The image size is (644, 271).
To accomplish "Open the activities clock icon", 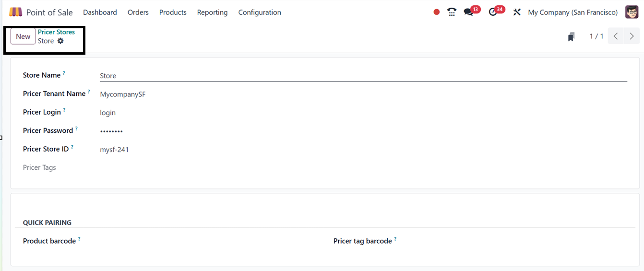I will click(x=493, y=12).
